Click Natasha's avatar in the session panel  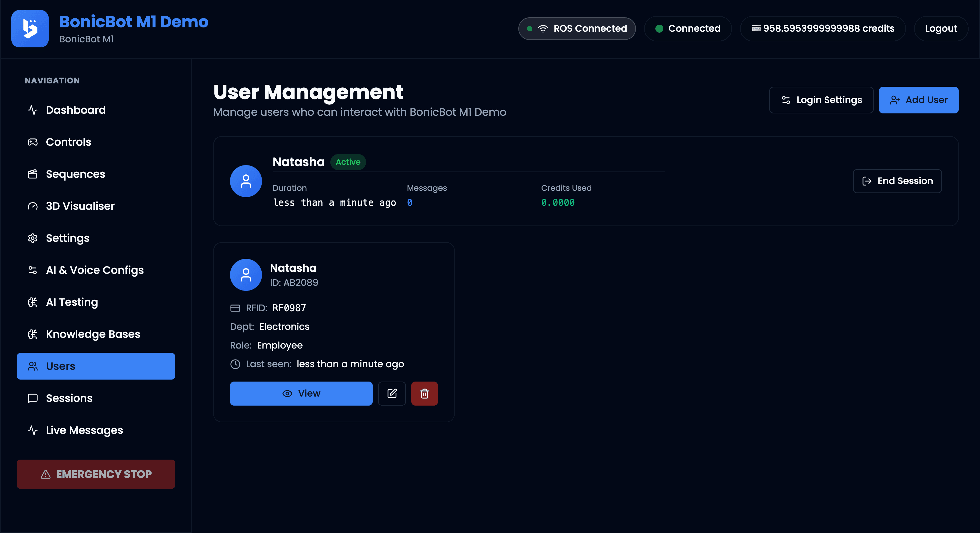tap(246, 181)
